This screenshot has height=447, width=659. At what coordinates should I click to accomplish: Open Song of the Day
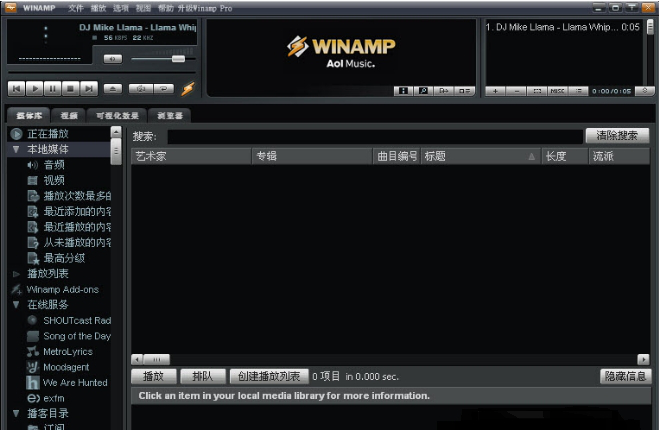77,336
